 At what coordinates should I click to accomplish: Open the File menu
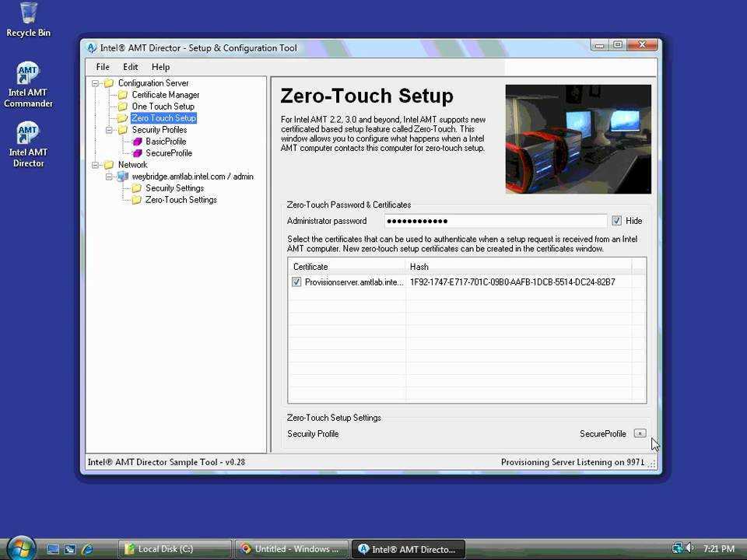coord(103,67)
